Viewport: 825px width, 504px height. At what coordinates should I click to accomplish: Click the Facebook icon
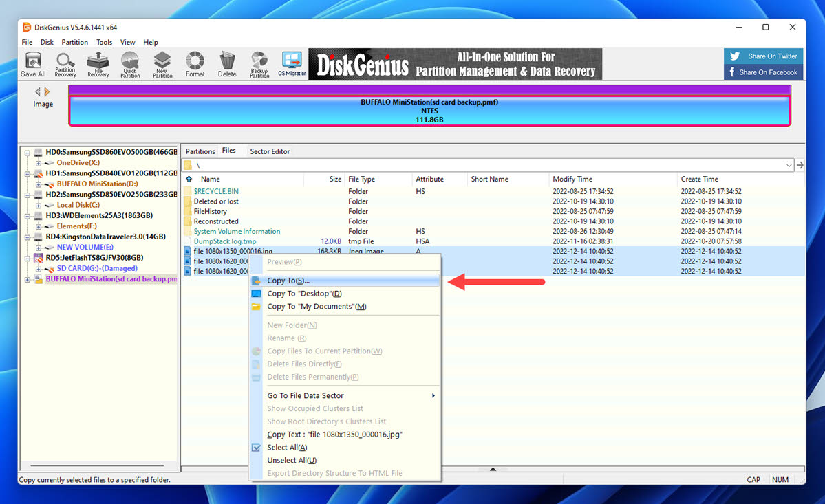tap(732, 72)
